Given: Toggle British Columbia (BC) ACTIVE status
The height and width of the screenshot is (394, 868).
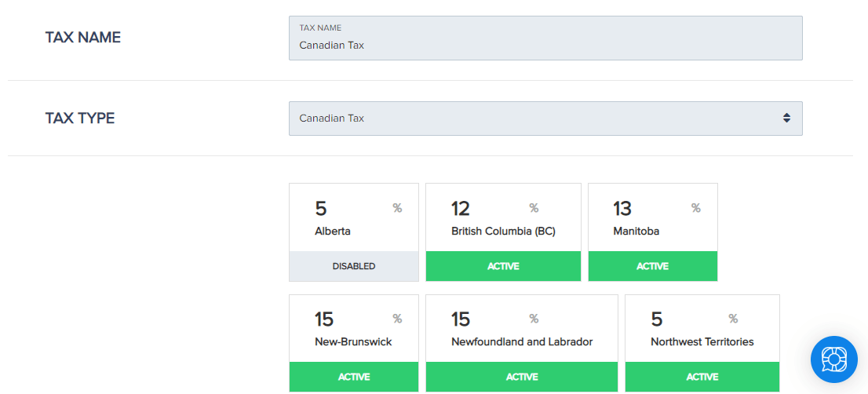Looking at the screenshot, I should point(503,266).
